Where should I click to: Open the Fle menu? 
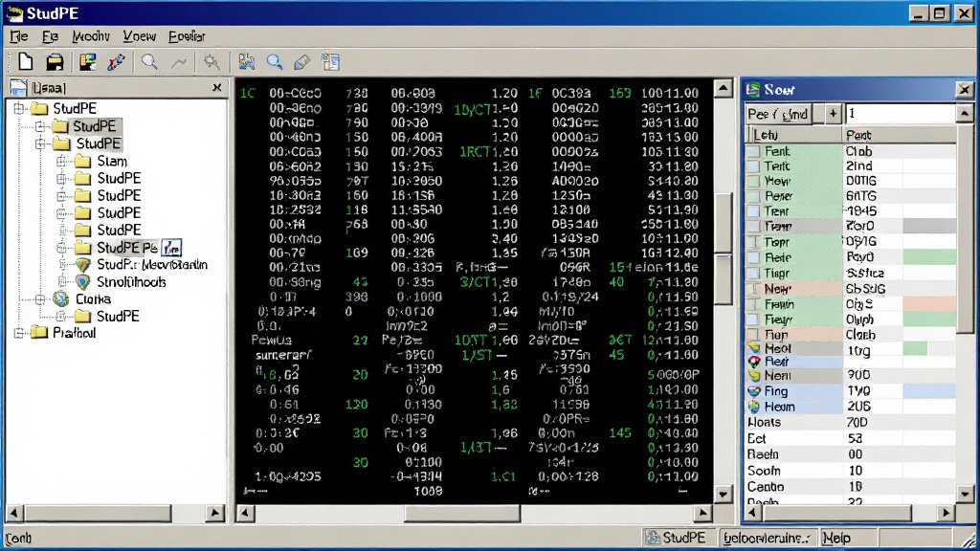coord(19,36)
